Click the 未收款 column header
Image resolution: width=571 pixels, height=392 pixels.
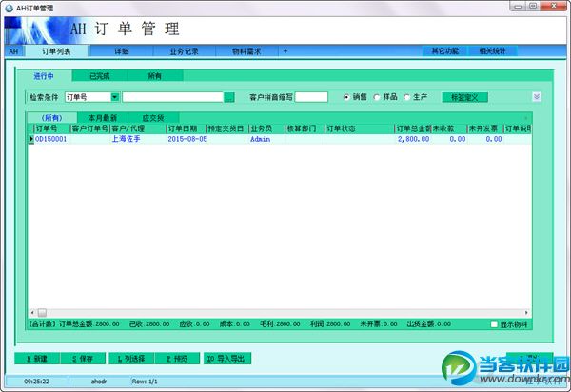[x=449, y=128]
